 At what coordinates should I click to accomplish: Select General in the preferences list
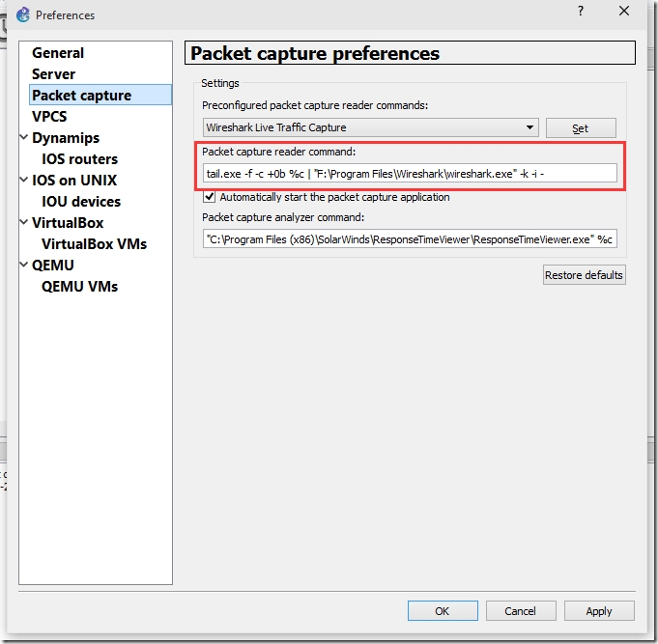[58, 53]
